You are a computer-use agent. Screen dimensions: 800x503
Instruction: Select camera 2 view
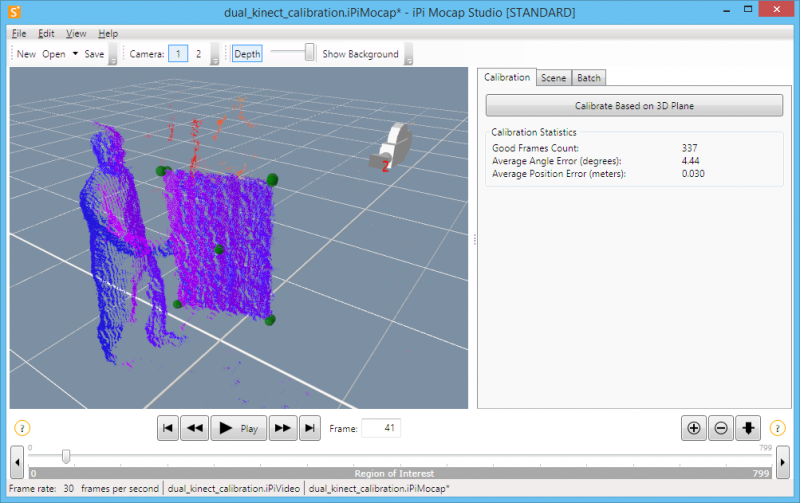click(x=198, y=54)
